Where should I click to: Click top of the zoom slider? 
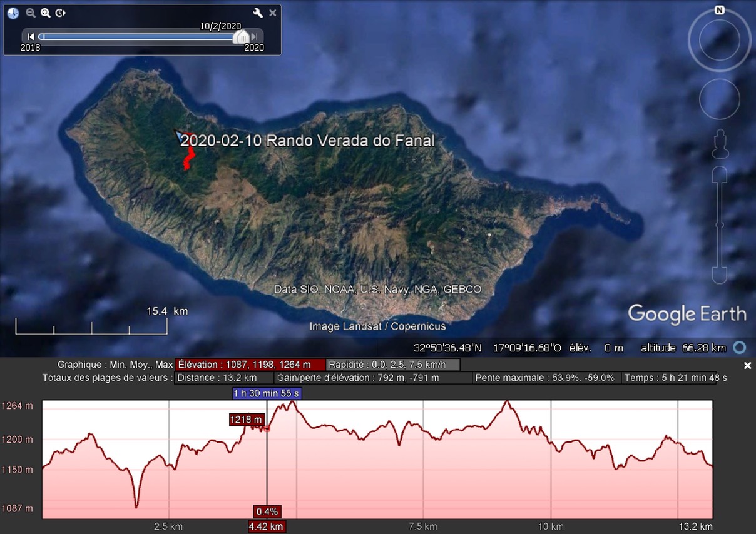(720, 174)
